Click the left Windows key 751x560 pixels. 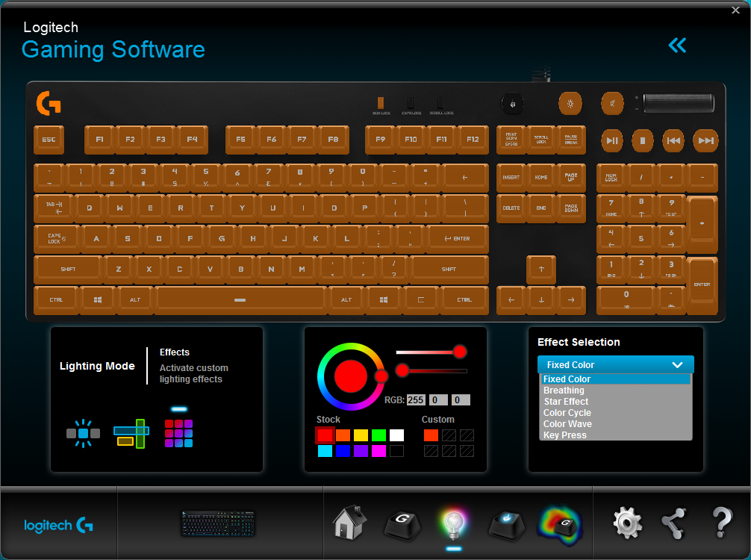click(98, 300)
